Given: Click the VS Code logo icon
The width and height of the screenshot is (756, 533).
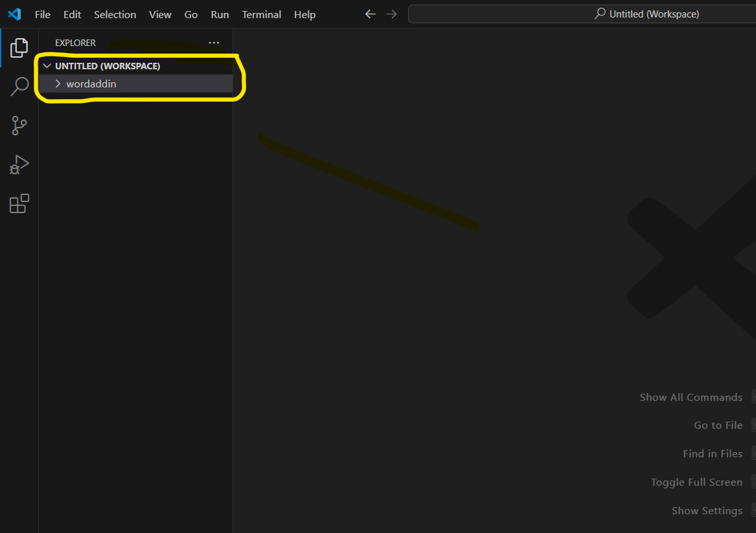Looking at the screenshot, I should tap(14, 14).
